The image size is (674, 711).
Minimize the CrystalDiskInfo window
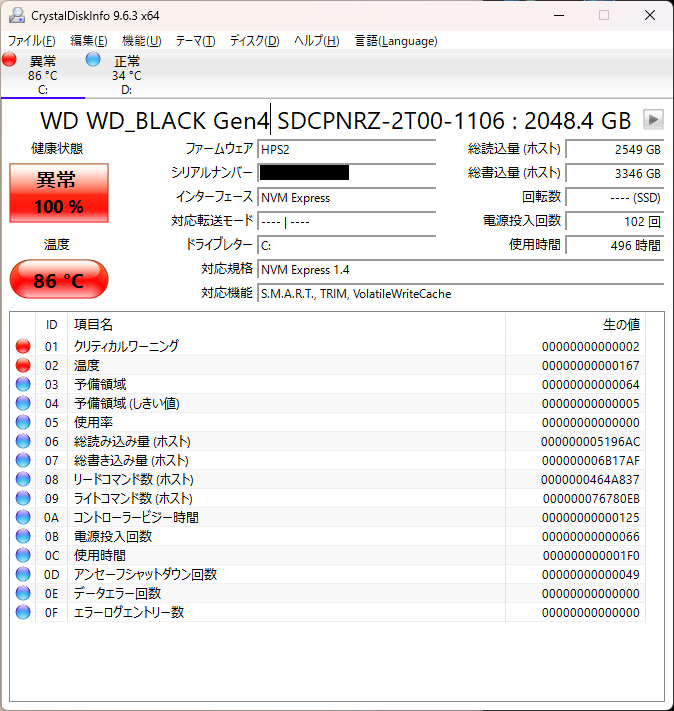pyautogui.click(x=559, y=15)
